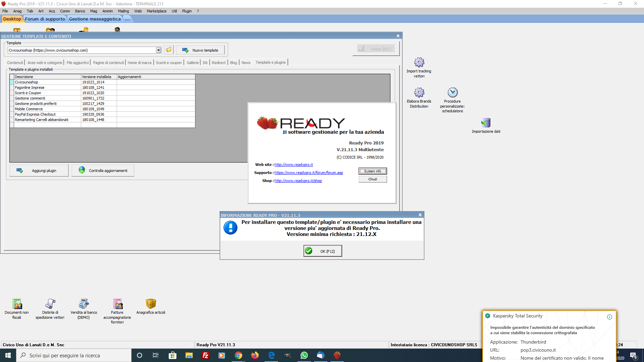Open the Mailing menu
Screen dimensions: 644x362
pos(123,11)
